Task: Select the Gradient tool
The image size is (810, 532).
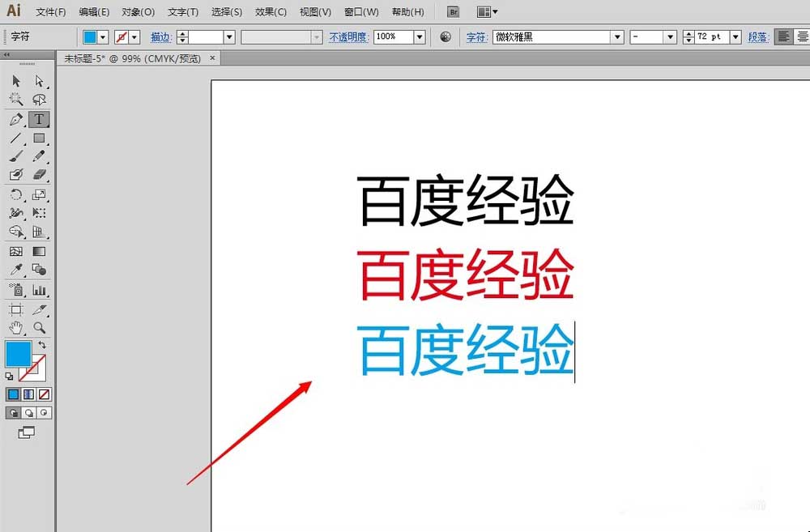Action: (x=39, y=252)
